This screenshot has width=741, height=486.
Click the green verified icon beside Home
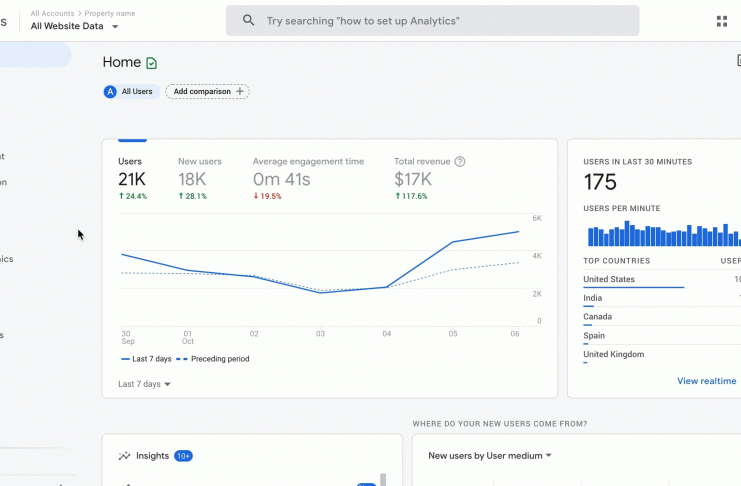151,63
